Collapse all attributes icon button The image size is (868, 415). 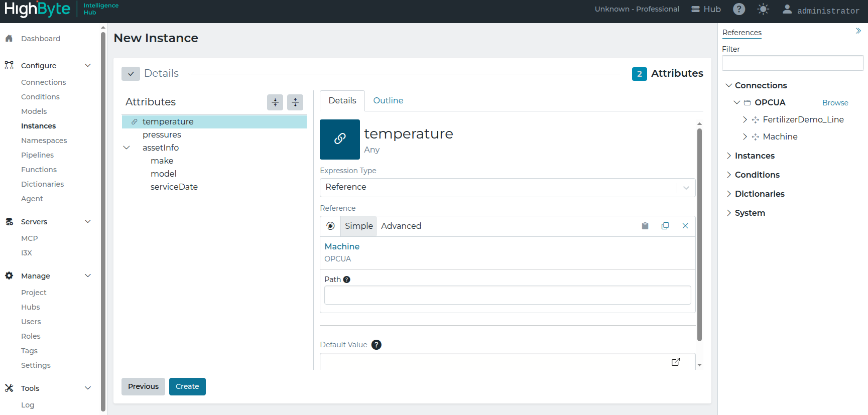point(275,102)
